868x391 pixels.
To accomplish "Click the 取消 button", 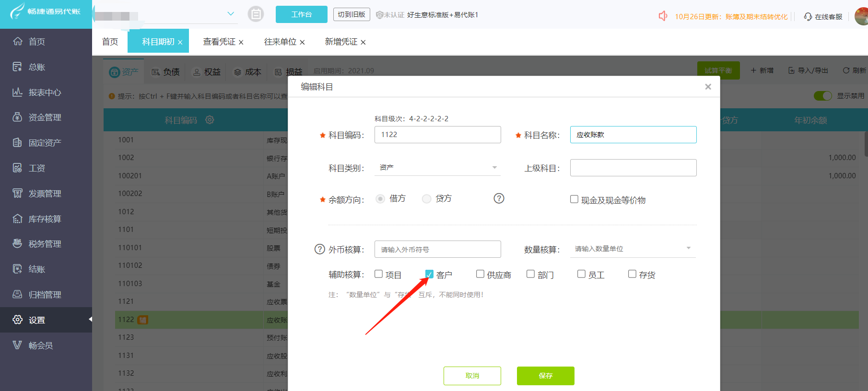I will [472, 376].
